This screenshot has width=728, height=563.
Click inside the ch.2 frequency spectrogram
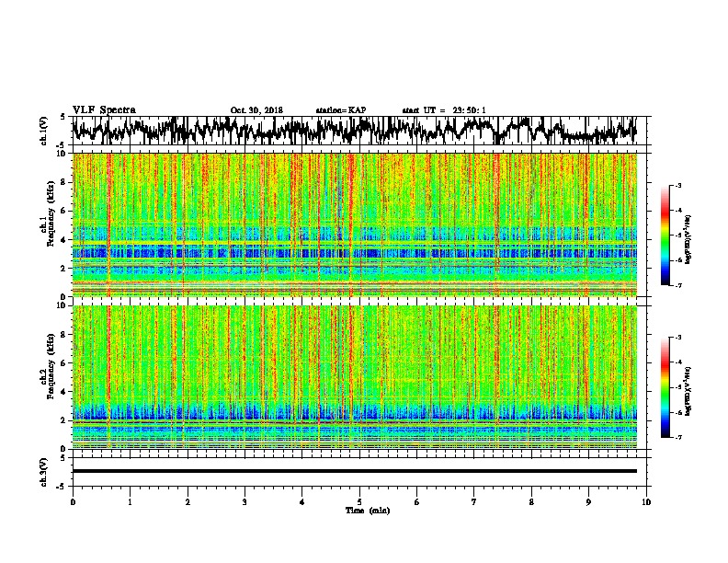point(355,377)
